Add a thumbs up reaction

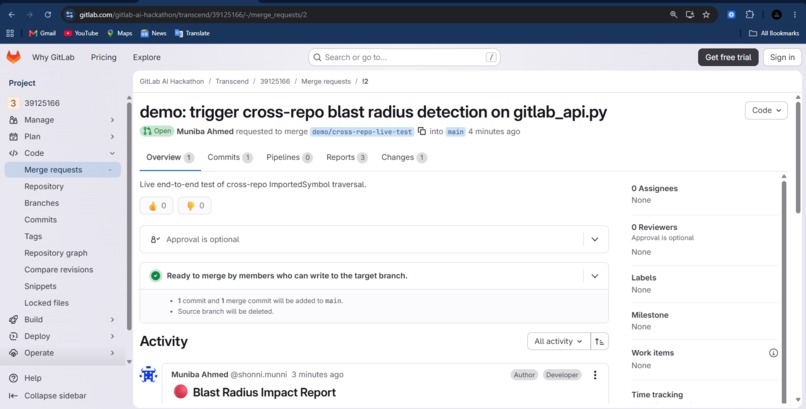pos(156,206)
